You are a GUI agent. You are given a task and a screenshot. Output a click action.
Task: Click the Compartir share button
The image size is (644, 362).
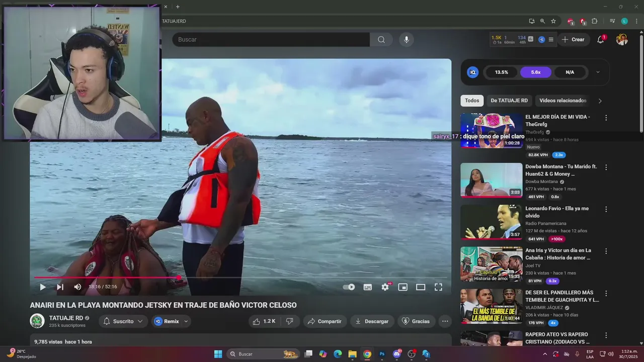coord(325,321)
